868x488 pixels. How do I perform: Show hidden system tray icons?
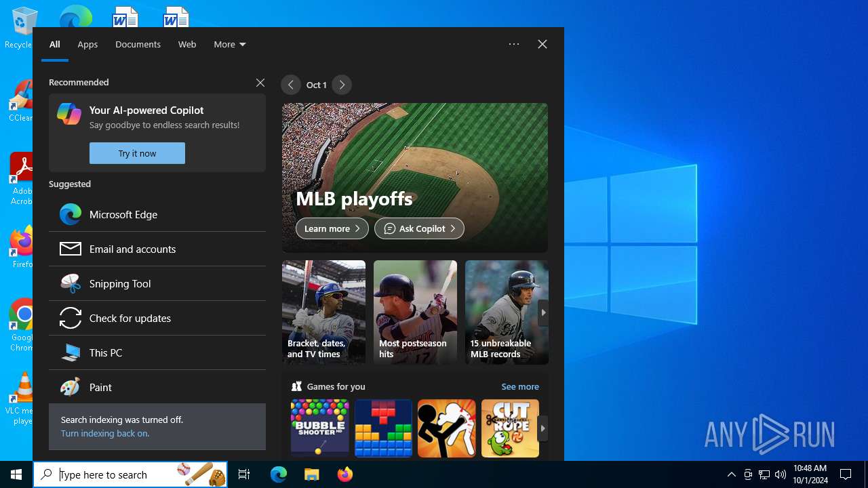pyautogui.click(x=731, y=474)
